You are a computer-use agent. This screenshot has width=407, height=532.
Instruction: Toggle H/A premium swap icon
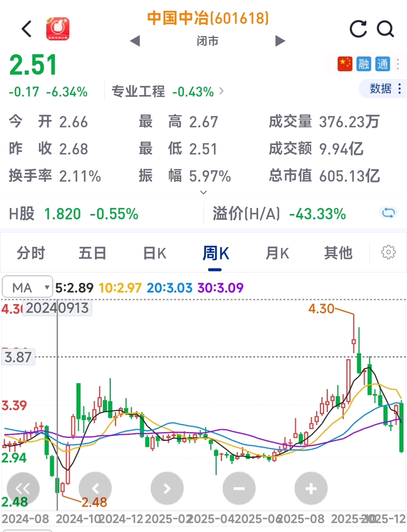[388, 213]
